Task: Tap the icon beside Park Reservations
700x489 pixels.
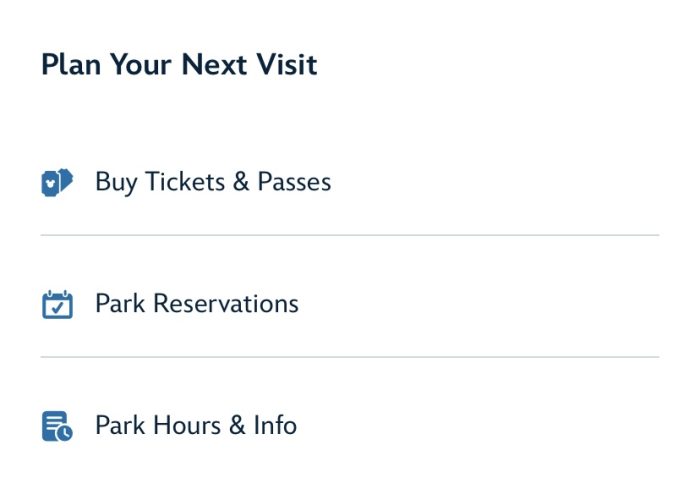Action: 58,304
